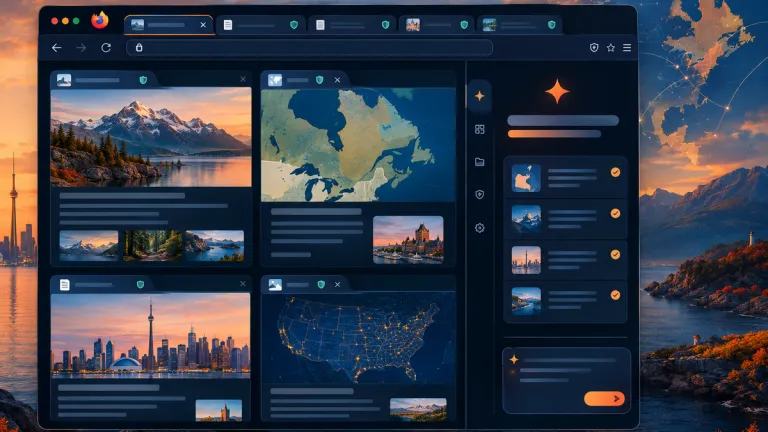Click the Chateau Frontenac castle thumbnail
768x432 pixels.
408,240
